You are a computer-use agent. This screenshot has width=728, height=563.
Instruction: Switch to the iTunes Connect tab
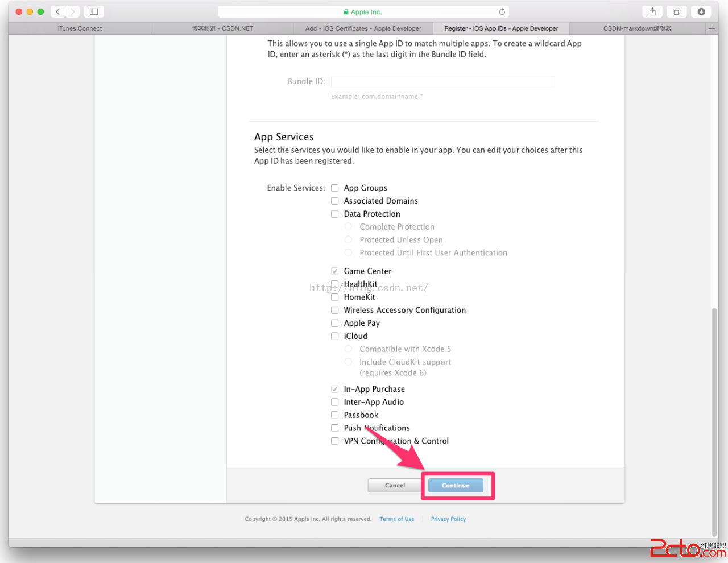[80, 28]
